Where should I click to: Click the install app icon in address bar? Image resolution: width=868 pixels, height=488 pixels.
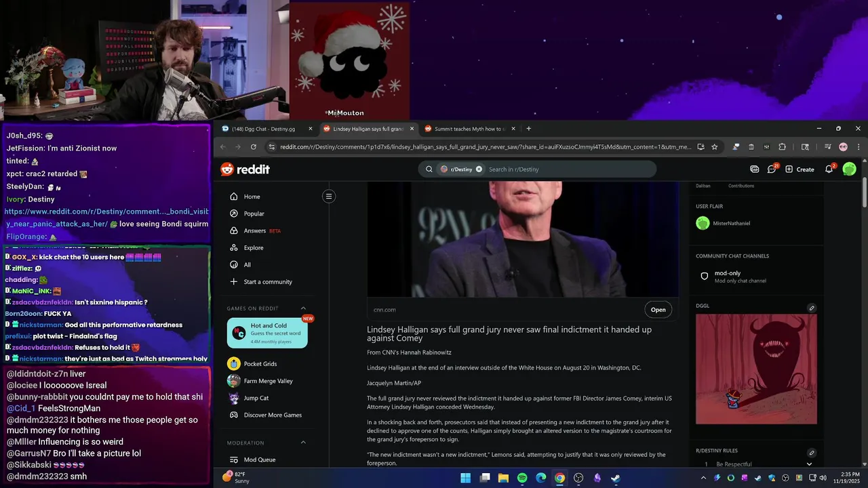click(701, 147)
